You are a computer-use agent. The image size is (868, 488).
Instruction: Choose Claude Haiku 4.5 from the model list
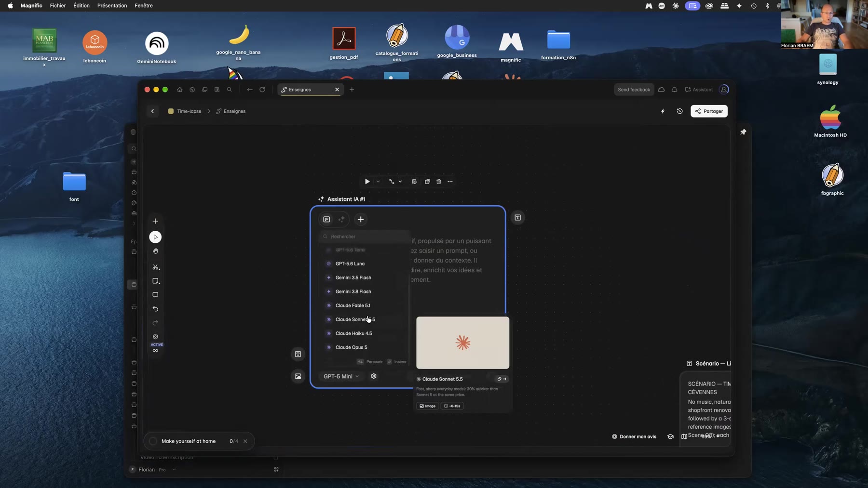point(364,333)
